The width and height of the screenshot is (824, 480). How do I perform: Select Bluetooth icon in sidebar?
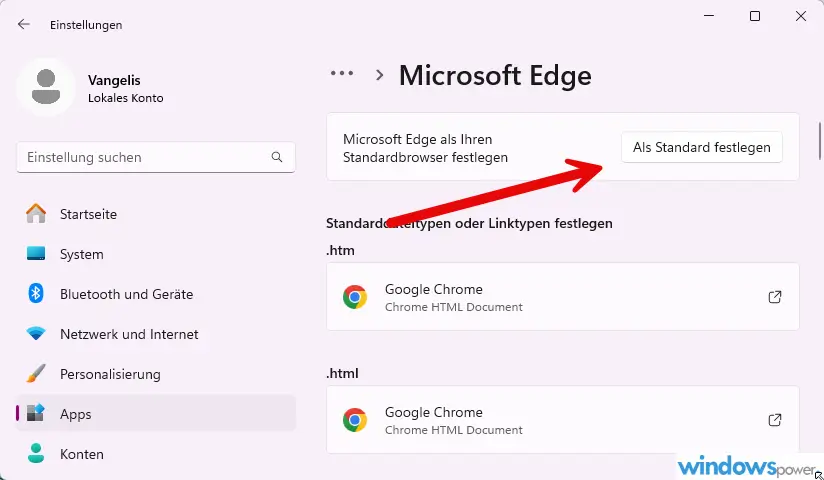(x=36, y=293)
